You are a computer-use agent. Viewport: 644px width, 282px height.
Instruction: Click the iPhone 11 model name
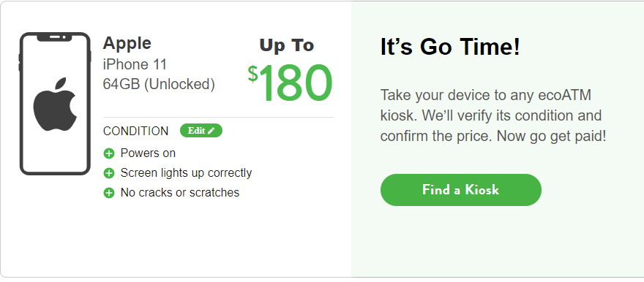coord(135,65)
